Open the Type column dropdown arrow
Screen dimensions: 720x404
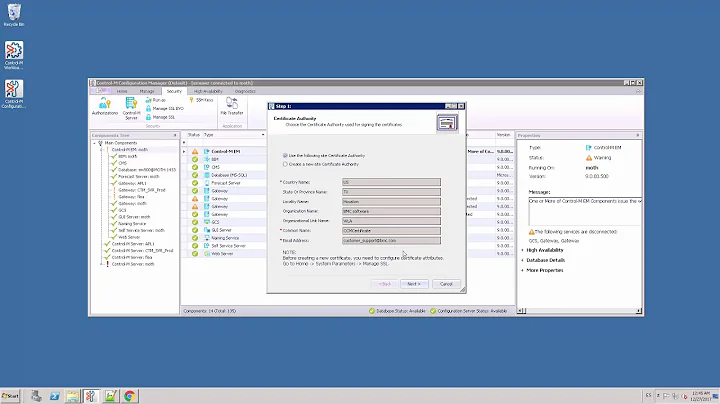point(263,135)
